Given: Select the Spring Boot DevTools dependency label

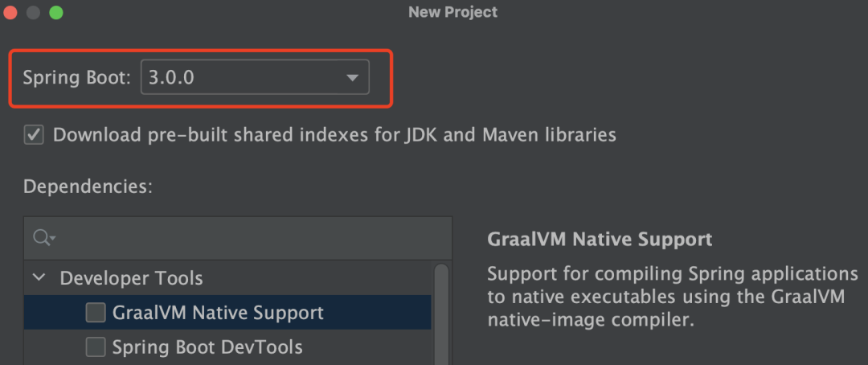Looking at the screenshot, I should (x=207, y=347).
